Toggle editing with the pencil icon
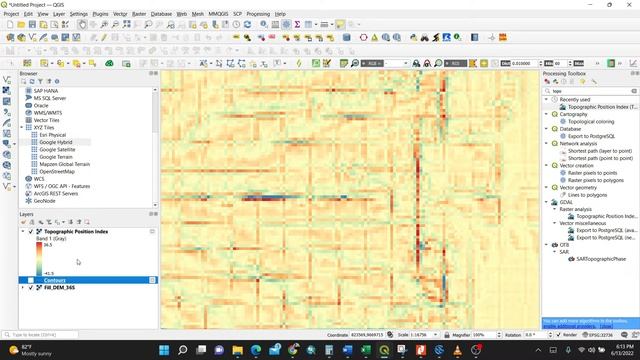 104,38
